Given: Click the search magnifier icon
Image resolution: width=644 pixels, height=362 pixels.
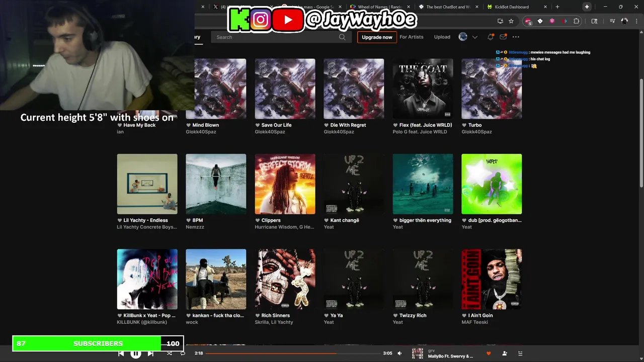Looking at the screenshot, I should (342, 37).
